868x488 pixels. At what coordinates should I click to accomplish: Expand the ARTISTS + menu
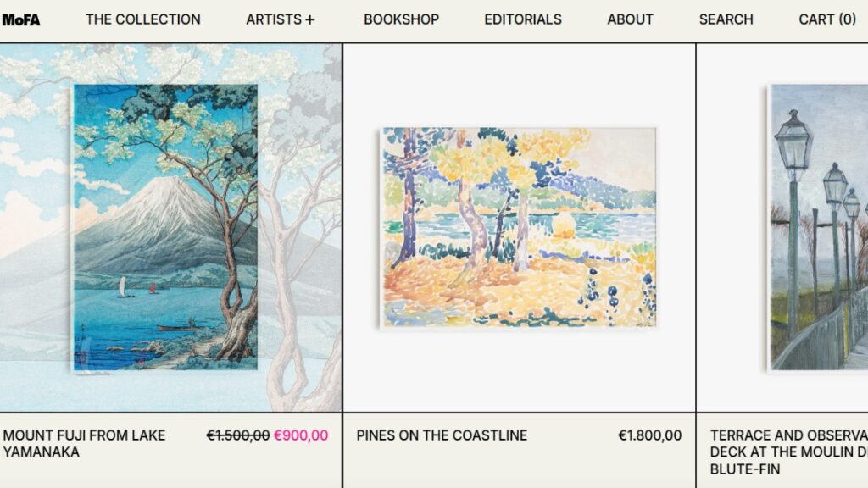pos(280,19)
